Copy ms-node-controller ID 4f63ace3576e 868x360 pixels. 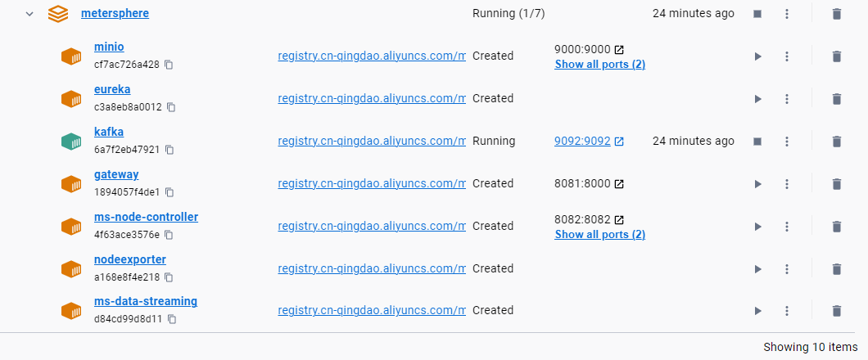click(x=170, y=235)
